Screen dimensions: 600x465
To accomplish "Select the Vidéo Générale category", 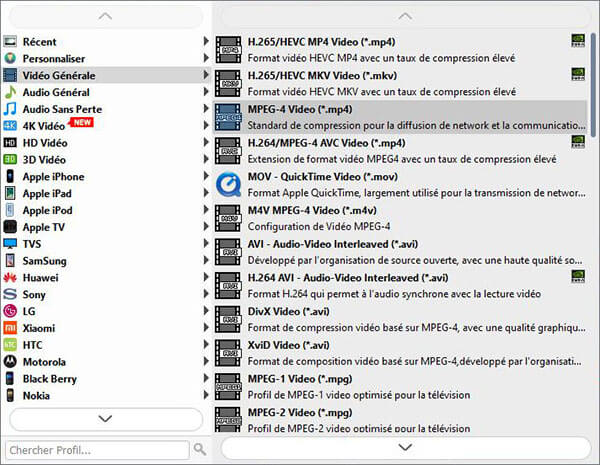I will [106, 75].
